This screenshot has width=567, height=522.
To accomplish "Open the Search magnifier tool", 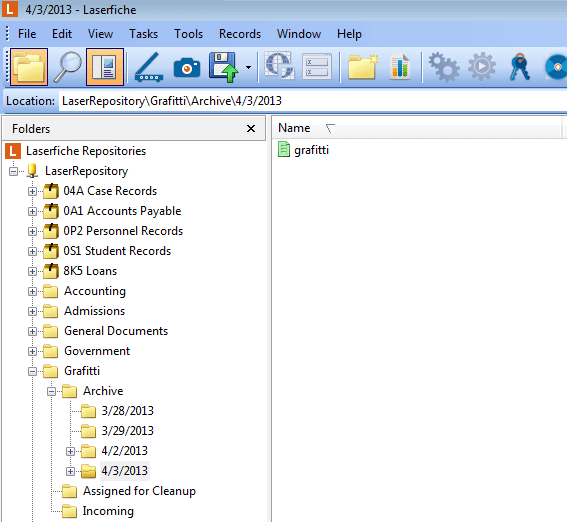I will click(x=68, y=67).
